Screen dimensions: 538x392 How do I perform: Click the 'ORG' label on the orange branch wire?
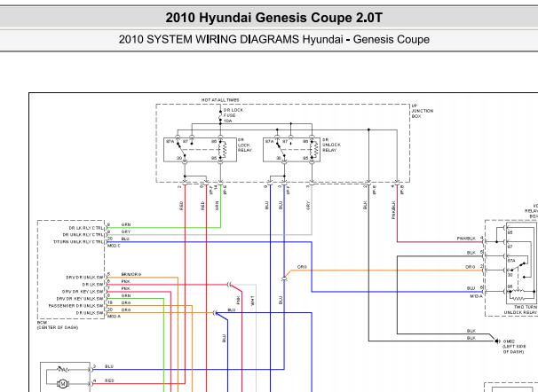click(x=302, y=267)
